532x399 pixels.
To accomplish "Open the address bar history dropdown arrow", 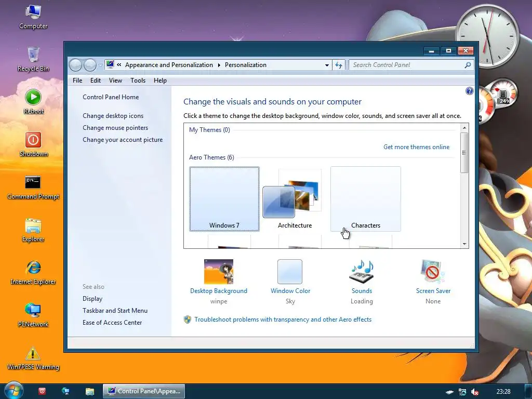I will coord(327,65).
